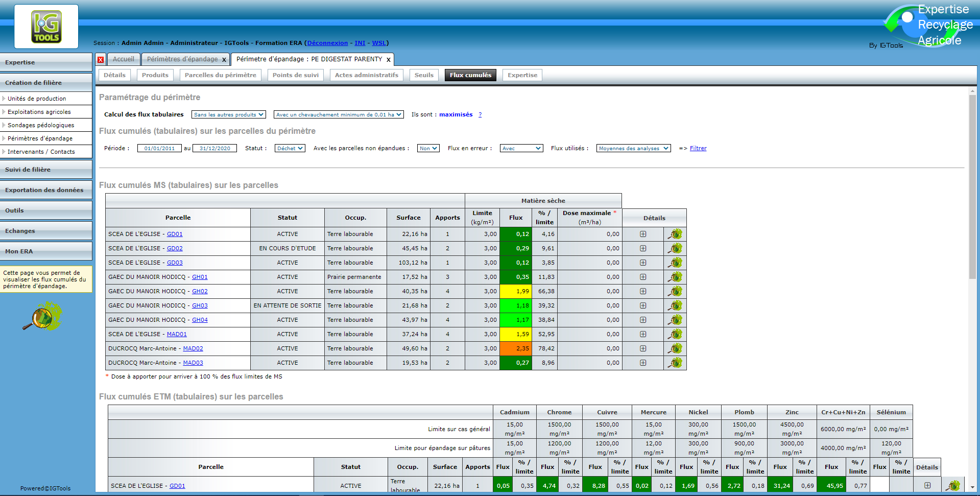Image resolution: width=980 pixels, height=496 pixels.
Task: Open the Parcelles du périmètre tab
Action: [220, 75]
